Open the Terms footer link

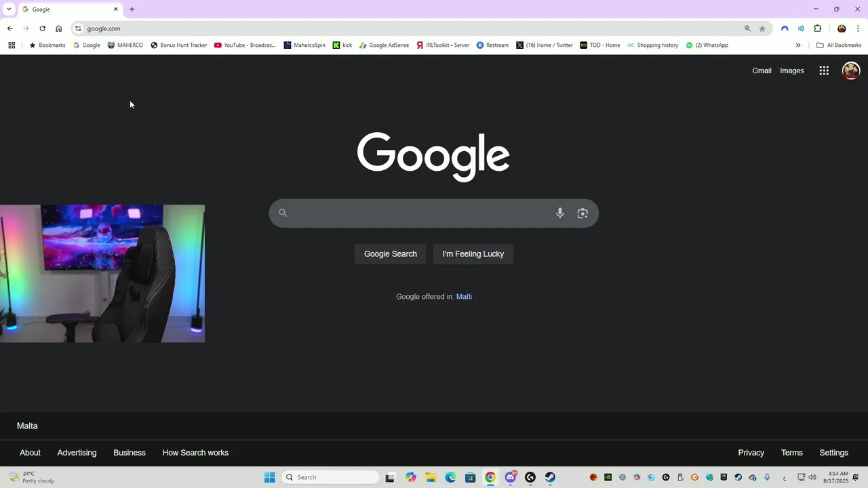(x=791, y=453)
